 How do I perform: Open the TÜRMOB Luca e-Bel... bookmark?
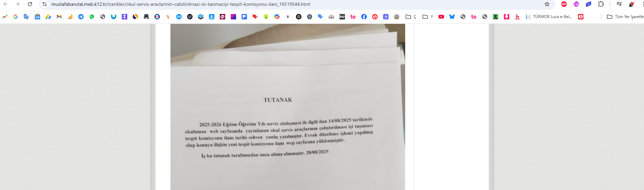pyautogui.click(x=549, y=17)
